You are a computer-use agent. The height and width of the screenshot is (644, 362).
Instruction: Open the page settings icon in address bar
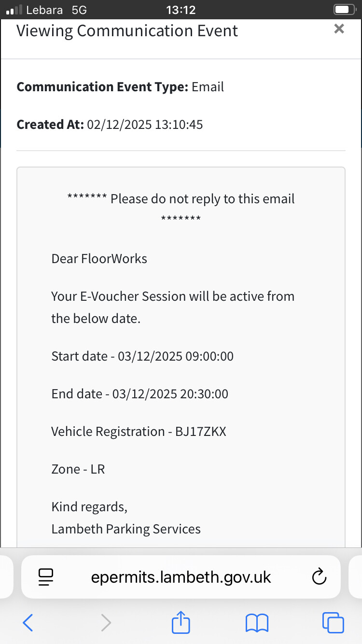(46, 577)
